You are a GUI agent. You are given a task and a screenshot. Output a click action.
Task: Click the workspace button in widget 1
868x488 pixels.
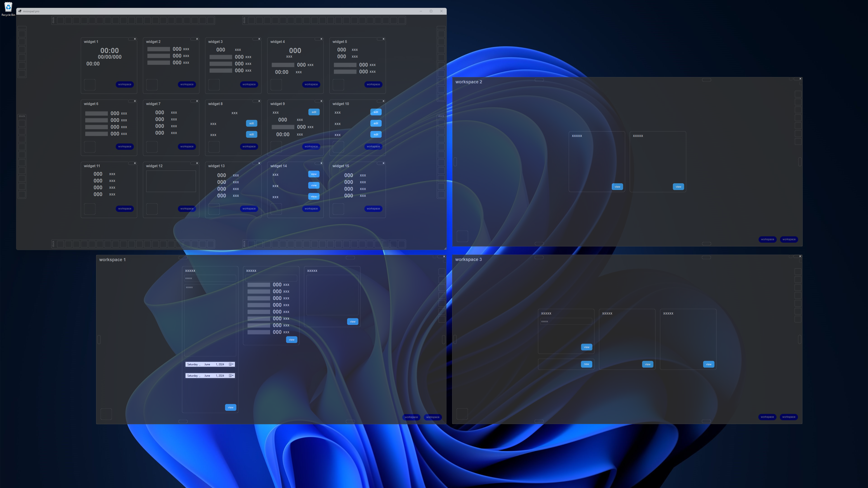pos(125,84)
